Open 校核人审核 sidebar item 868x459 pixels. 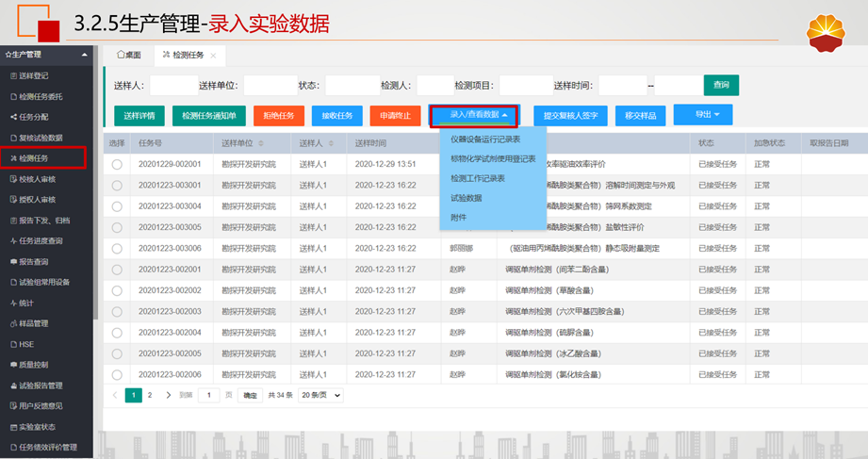tap(33, 179)
